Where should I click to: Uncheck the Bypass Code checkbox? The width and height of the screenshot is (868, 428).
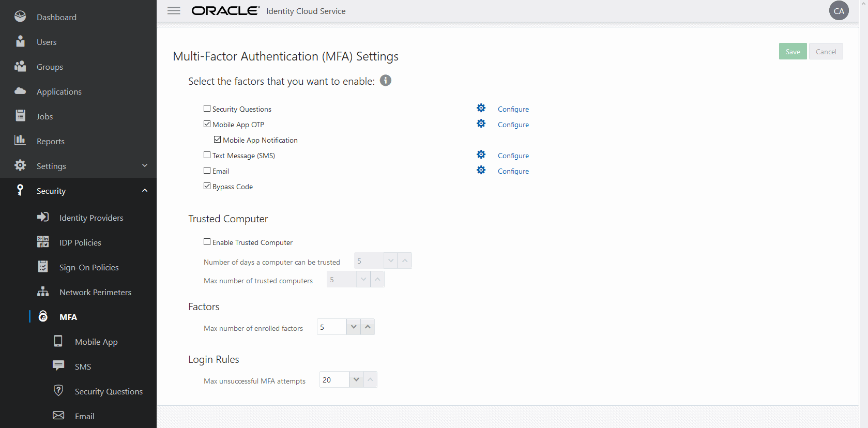(207, 186)
